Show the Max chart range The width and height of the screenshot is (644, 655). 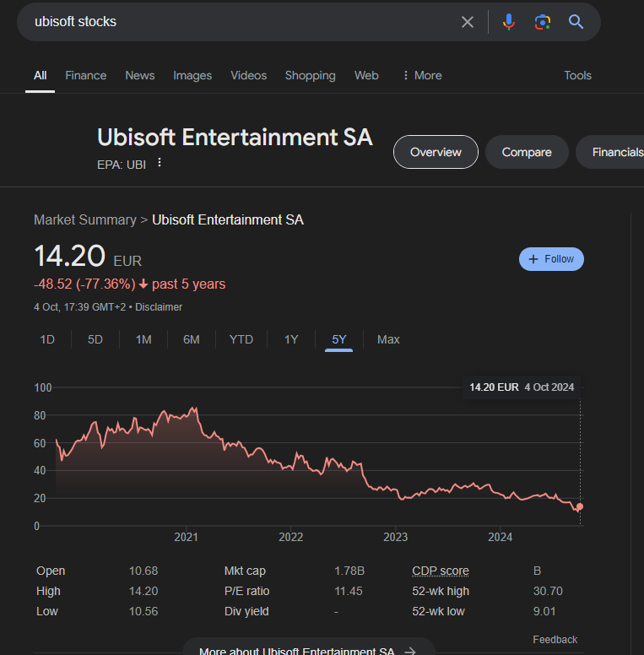tap(388, 339)
